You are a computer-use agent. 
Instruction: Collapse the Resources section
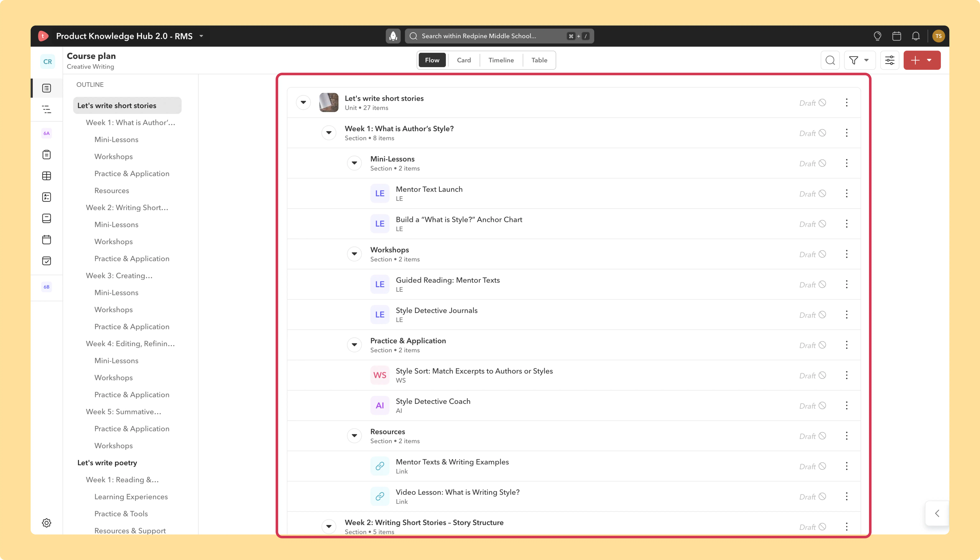pyautogui.click(x=354, y=436)
